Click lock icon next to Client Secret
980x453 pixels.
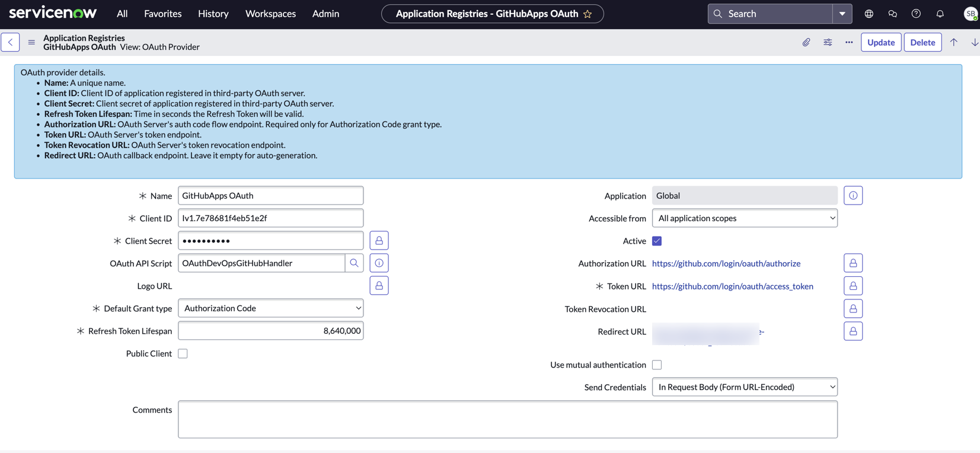[x=379, y=241]
